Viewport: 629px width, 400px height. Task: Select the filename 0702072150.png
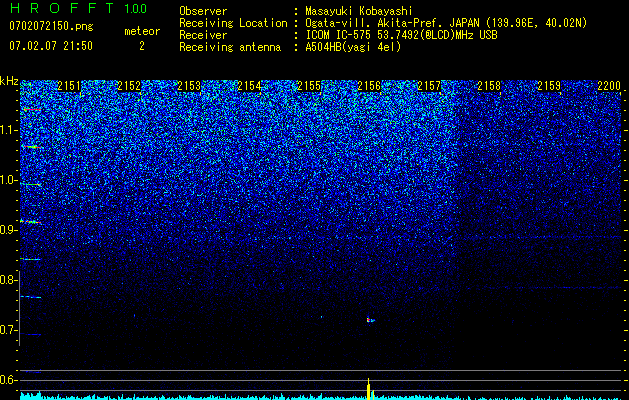click(x=51, y=26)
